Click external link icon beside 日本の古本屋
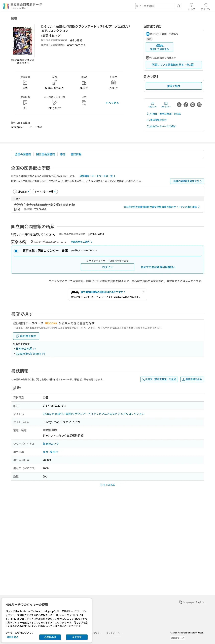This screenshot has width=215, height=644. (34, 349)
